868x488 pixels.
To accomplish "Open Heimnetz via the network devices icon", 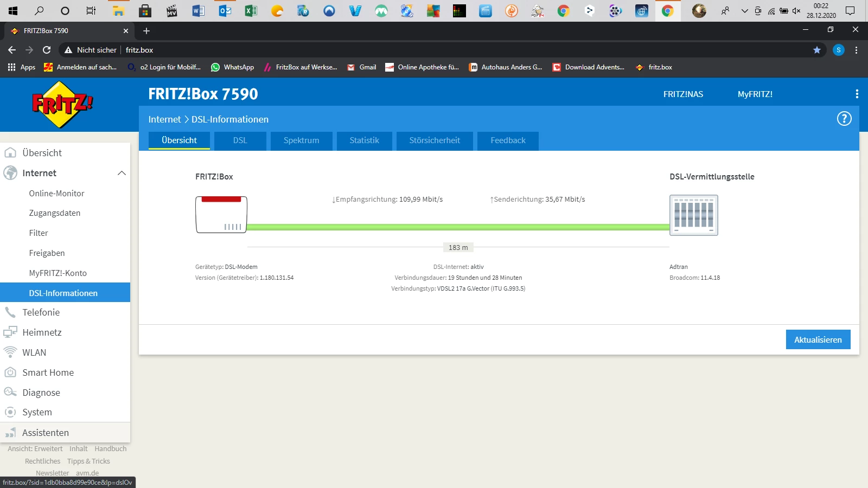I will click(10, 332).
